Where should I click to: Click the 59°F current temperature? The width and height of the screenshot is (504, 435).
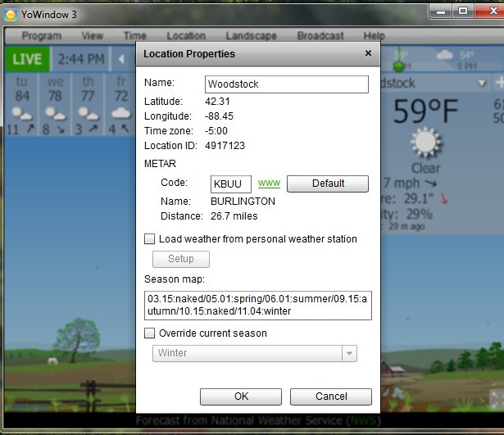tap(425, 111)
